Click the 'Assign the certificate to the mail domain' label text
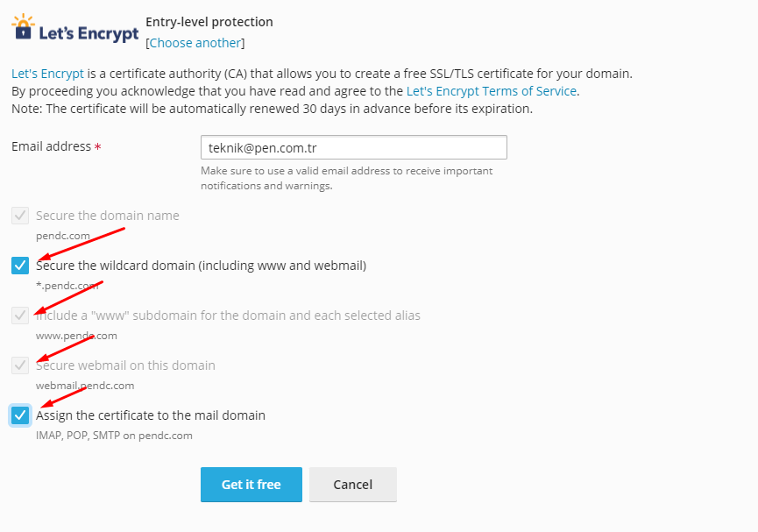The width and height of the screenshot is (758, 532). point(151,415)
